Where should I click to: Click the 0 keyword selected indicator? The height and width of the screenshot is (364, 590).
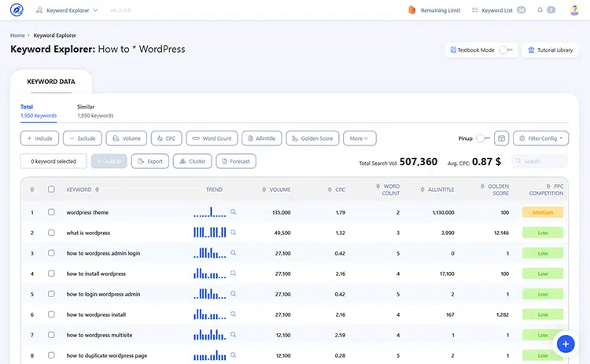click(x=53, y=161)
